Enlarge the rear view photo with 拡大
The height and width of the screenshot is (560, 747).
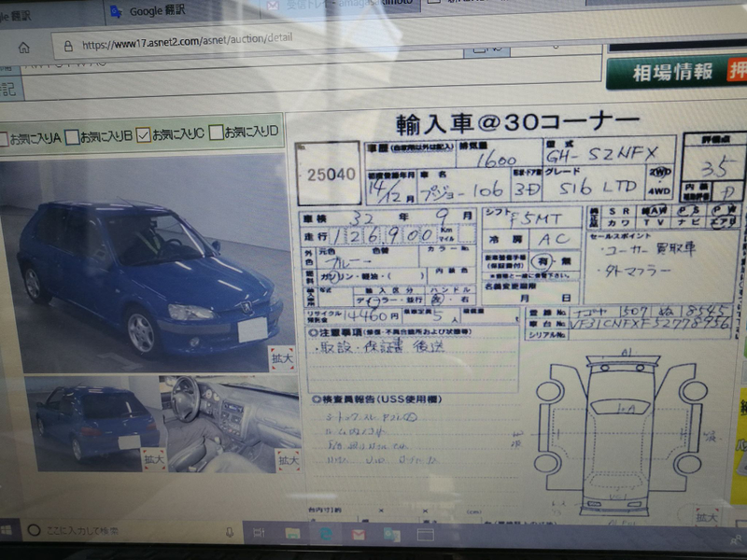[x=154, y=459]
